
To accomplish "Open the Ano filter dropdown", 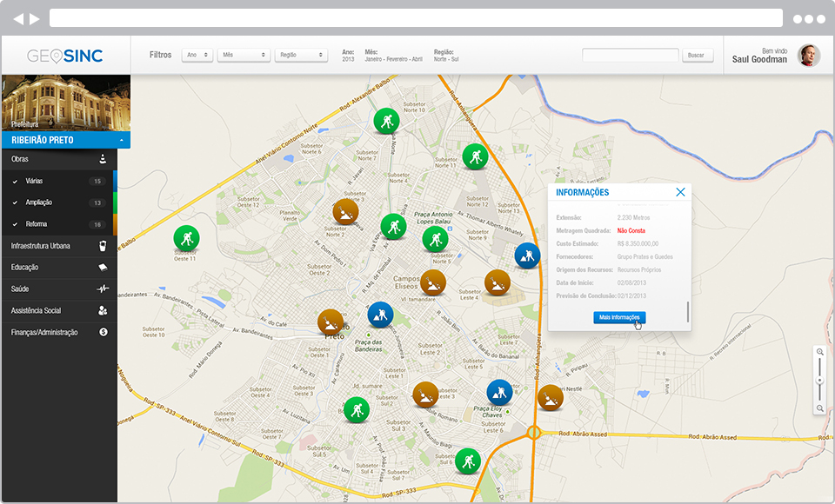I will 197,55.
